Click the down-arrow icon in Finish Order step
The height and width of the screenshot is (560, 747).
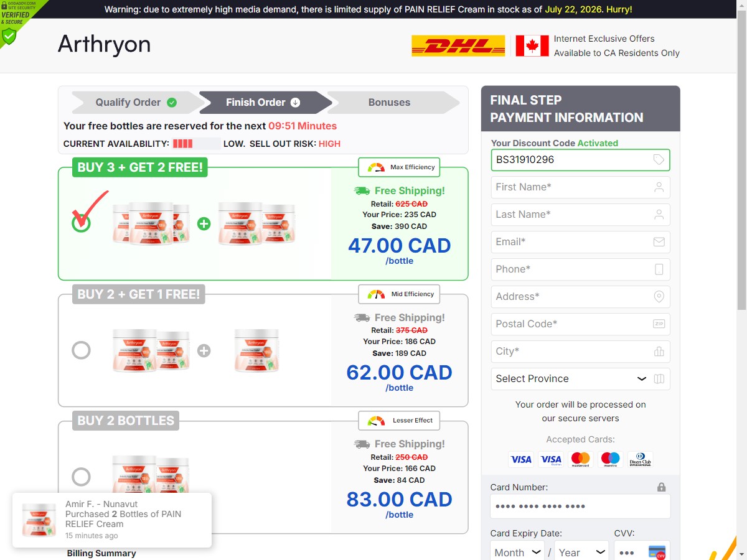[x=296, y=103]
